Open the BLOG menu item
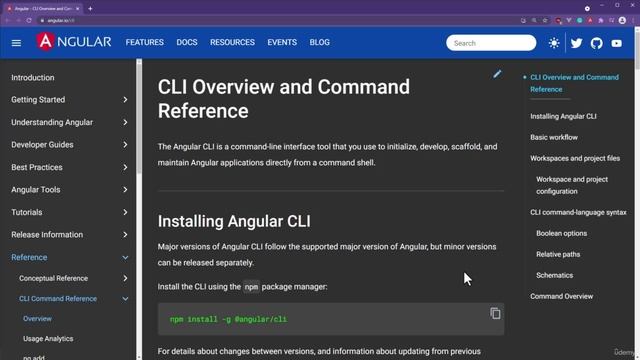Image resolution: width=640 pixels, height=360 pixels. point(320,42)
